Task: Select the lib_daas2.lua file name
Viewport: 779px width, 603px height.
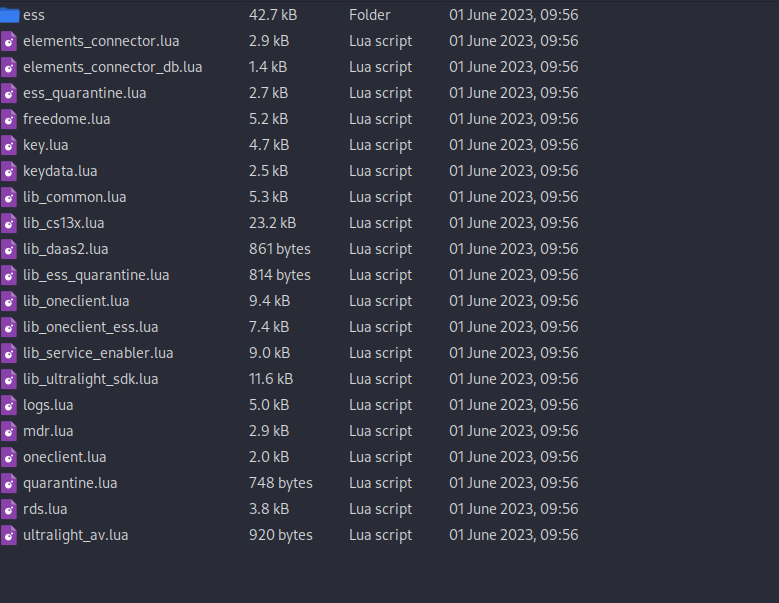Action: click(65, 249)
